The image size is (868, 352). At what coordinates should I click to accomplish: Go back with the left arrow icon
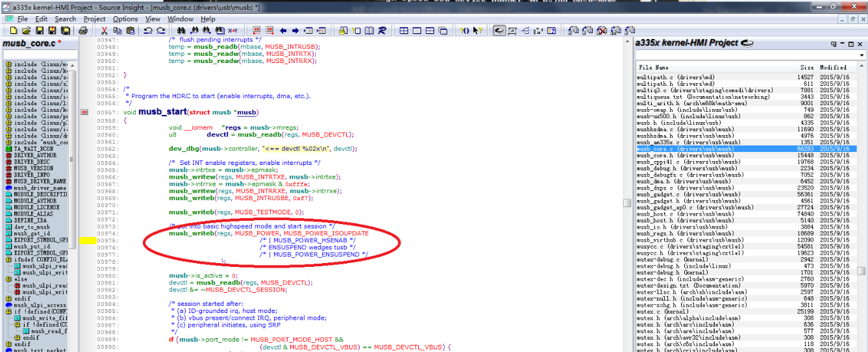pyautogui.click(x=283, y=31)
